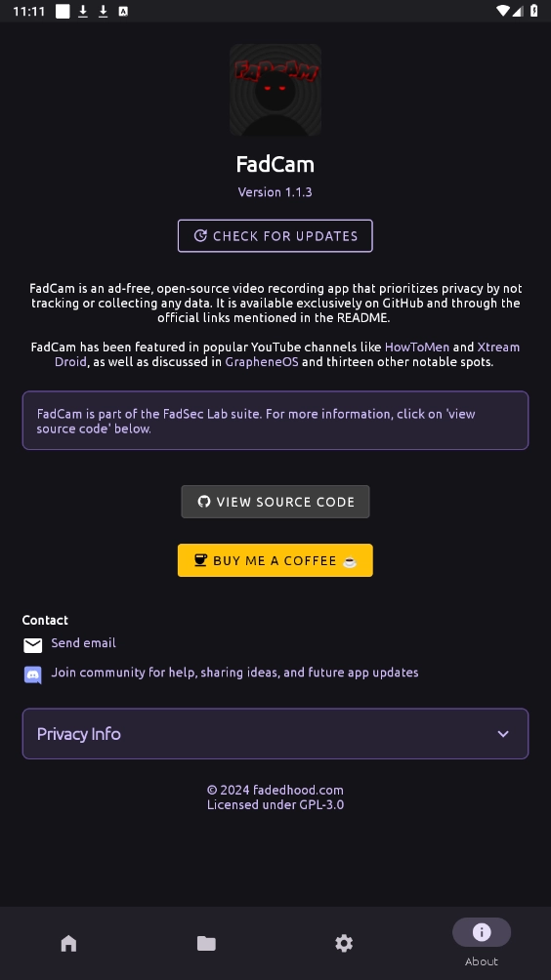Open the HowToMen YouTube channel link
Image resolution: width=551 pixels, height=980 pixels.
coord(416,347)
